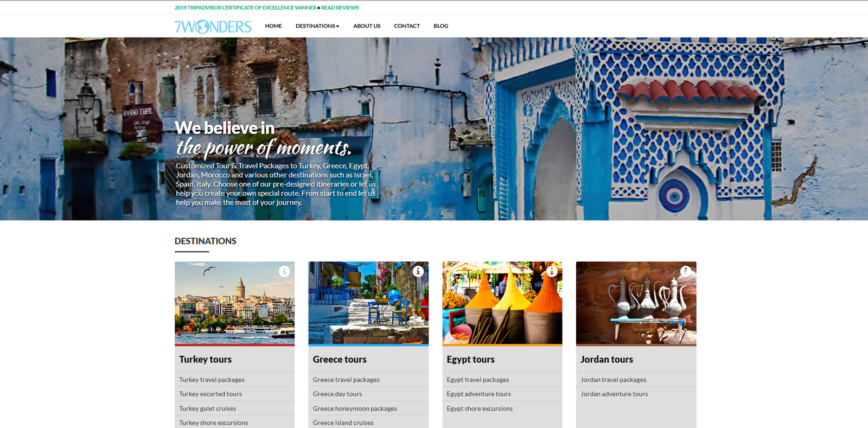Select Egypt adventure tours
The width and height of the screenshot is (868, 428).
[x=479, y=394]
